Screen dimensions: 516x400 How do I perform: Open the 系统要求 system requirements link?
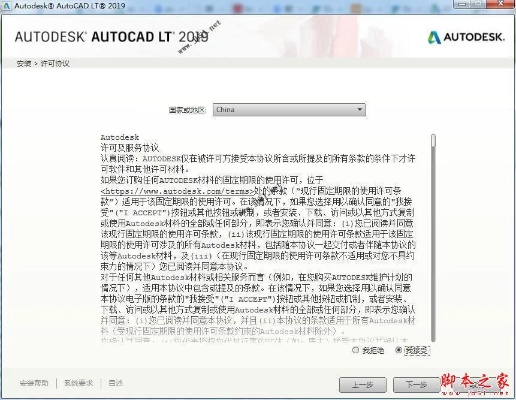pos(78,383)
